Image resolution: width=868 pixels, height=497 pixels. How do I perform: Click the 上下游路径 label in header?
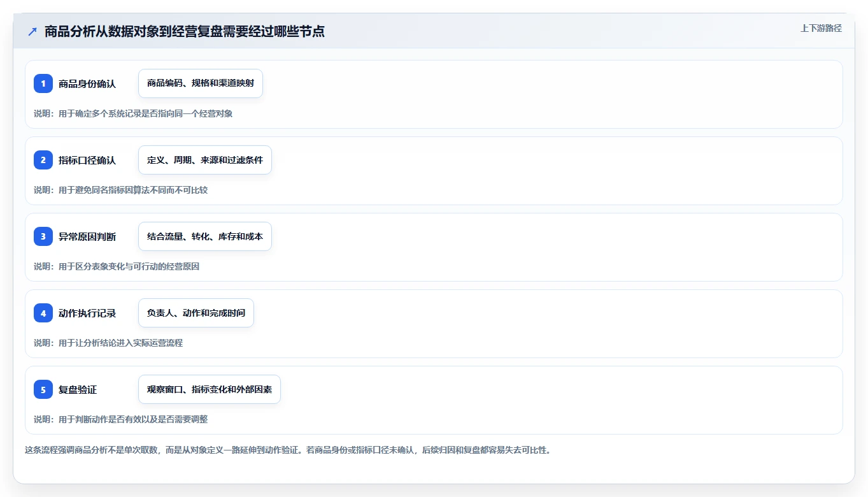pyautogui.click(x=821, y=28)
